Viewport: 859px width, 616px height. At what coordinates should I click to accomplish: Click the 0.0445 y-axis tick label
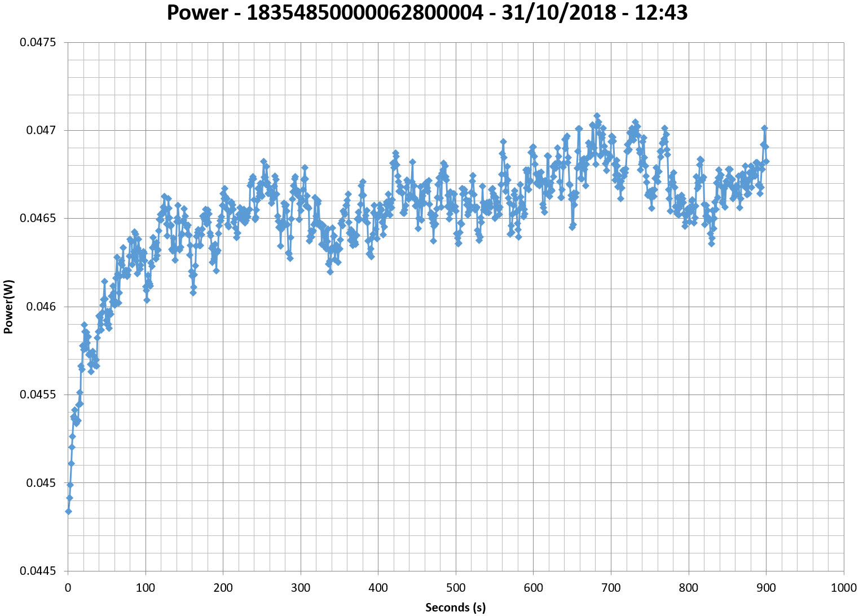tap(42, 571)
